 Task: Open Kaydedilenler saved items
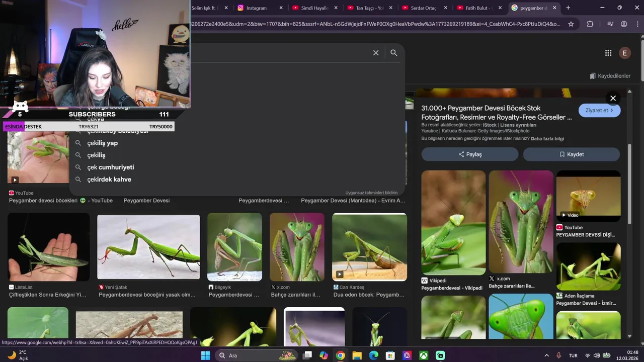pos(610,76)
